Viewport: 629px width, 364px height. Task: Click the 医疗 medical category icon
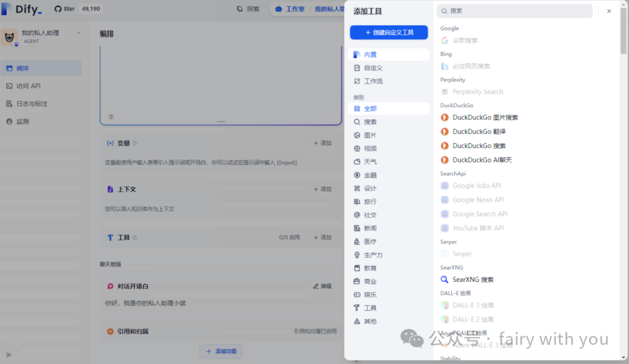(x=358, y=242)
